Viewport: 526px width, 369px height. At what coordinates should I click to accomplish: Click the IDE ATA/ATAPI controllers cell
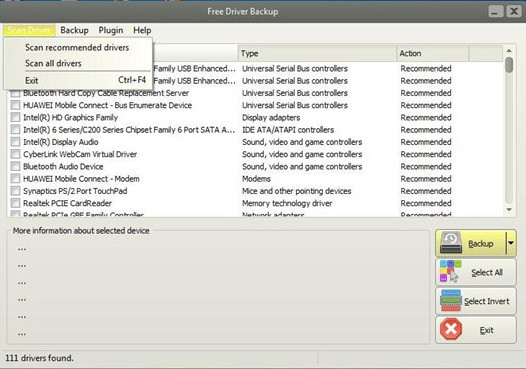coord(288,130)
